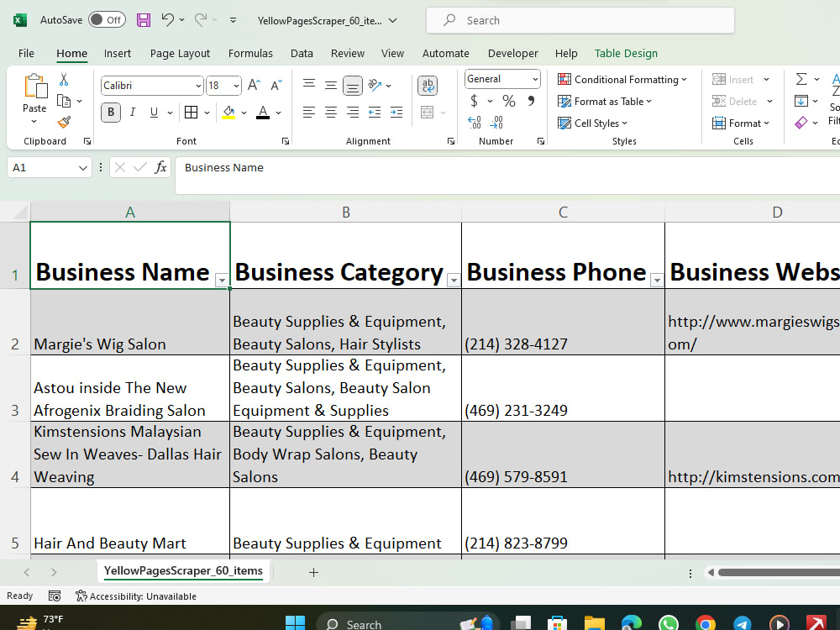Increase font size with larger A
This screenshot has height=630, width=840.
[x=254, y=85]
